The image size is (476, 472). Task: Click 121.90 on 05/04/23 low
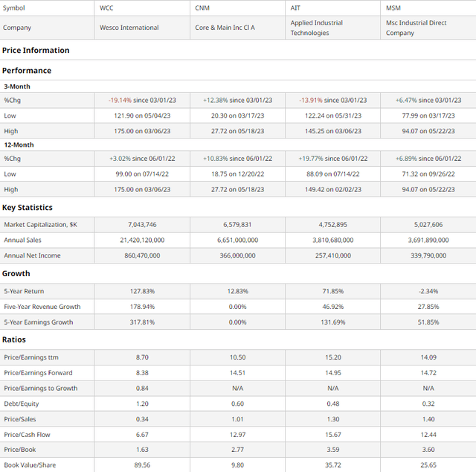tap(142, 116)
